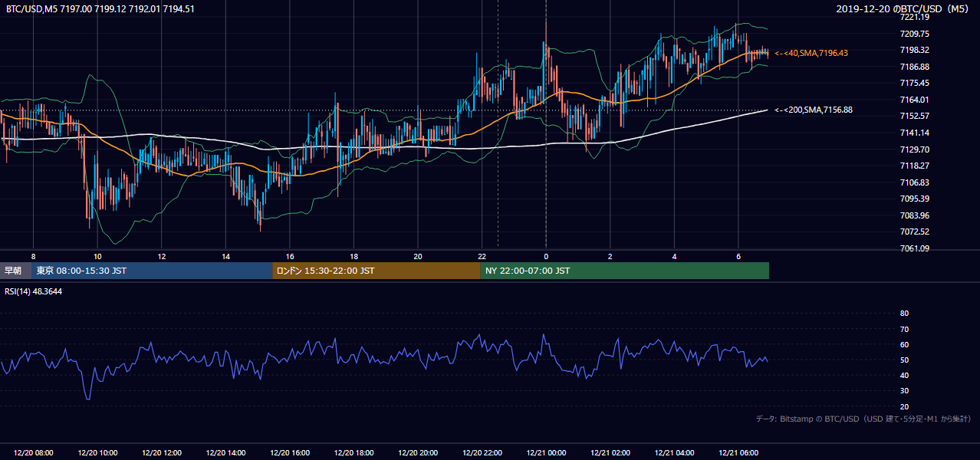Screen dimensions: 980x460
Task: Click the BTC/USD,M5 price header text
Action: point(100,9)
